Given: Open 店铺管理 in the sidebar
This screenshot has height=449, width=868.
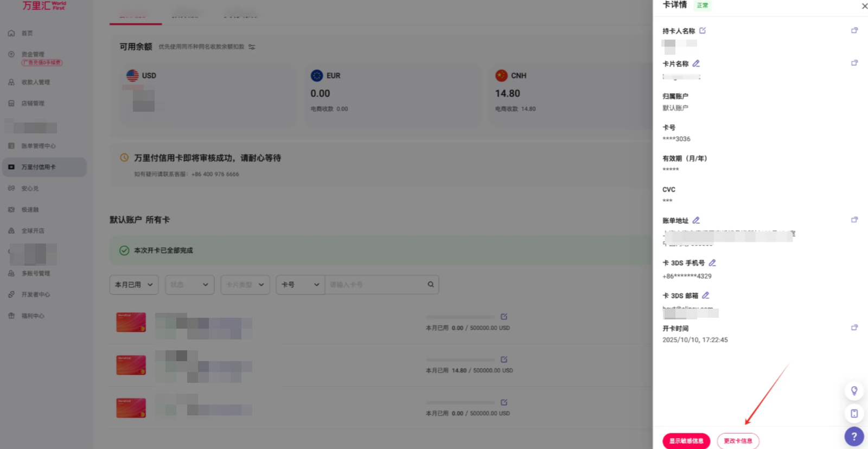Looking at the screenshot, I should click(33, 104).
